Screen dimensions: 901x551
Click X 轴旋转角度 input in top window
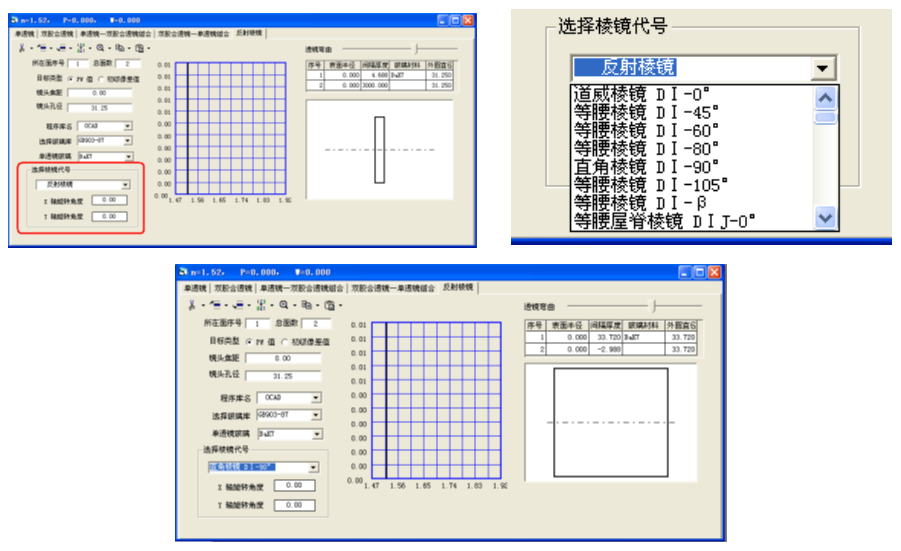pos(109,200)
